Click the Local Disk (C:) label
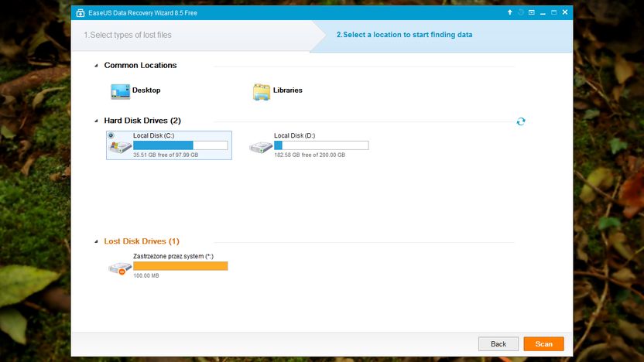The image size is (644, 362). point(153,135)
